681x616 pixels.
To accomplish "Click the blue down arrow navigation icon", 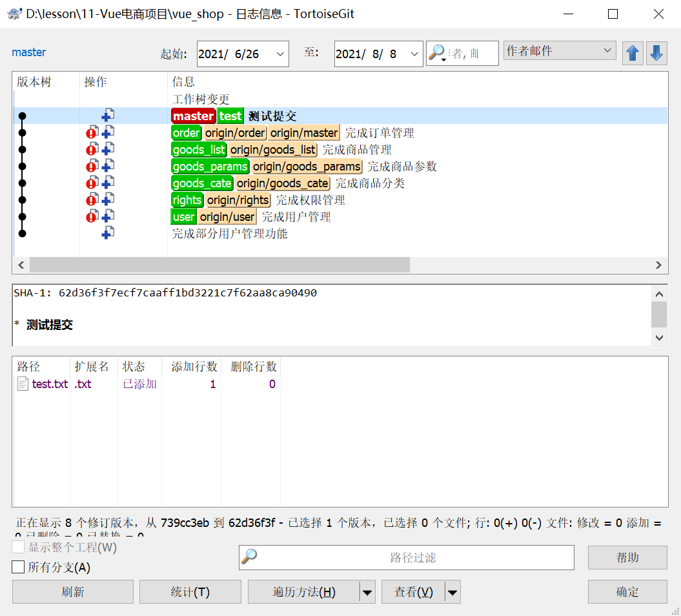I will pyautogui.click(x=656, y=54).
